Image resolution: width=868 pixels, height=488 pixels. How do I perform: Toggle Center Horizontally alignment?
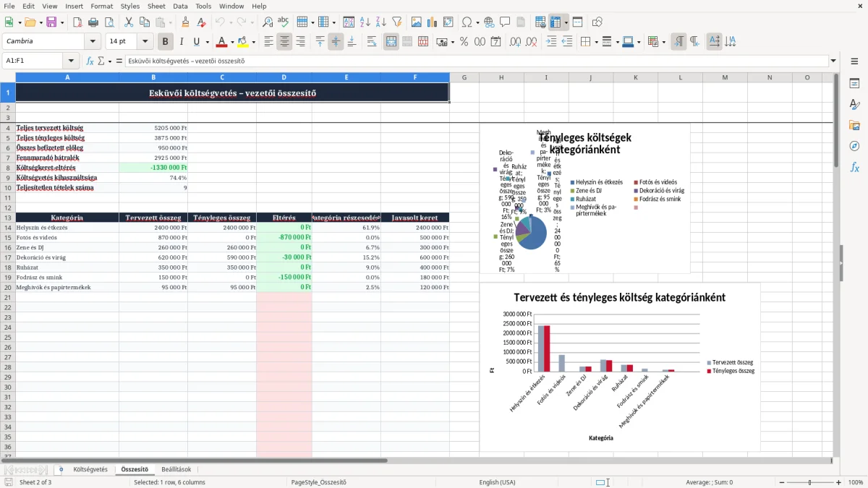[x=284, y=42]
